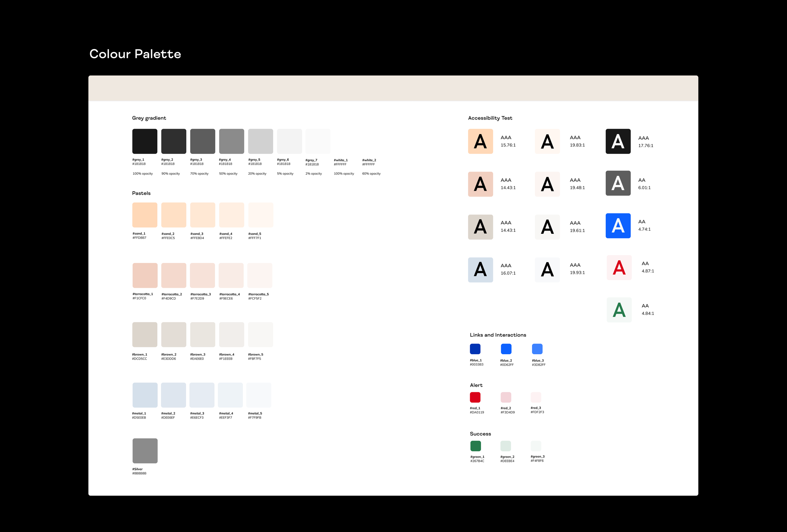Choose the grey_4 50% opacity swatch
787x532 pixels.
[232, 142]
